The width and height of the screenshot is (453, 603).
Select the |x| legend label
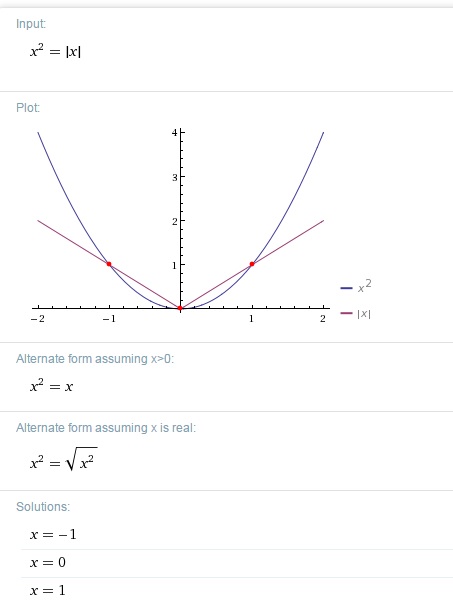pos(364,314)
